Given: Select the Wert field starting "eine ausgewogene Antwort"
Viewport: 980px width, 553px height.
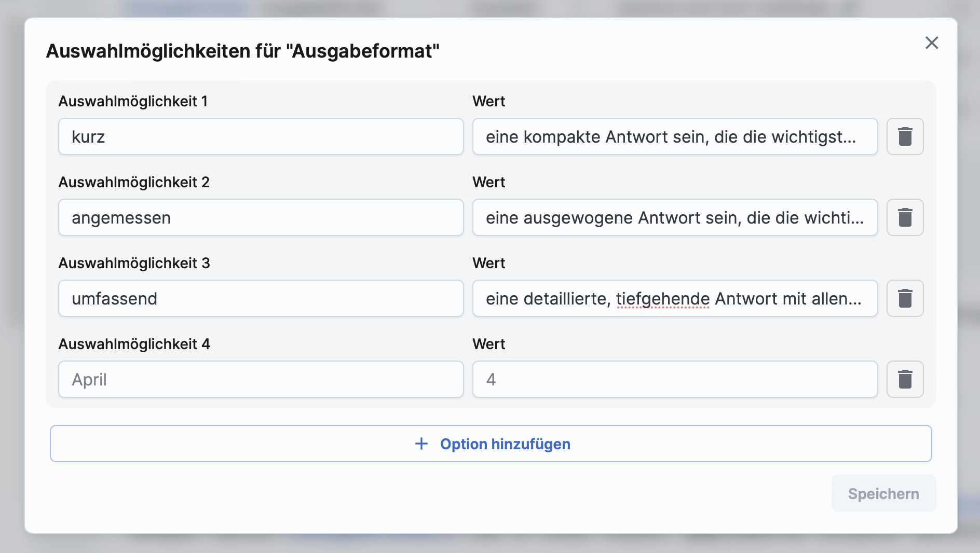Looking at the screenshot, I should coord(674,217).
